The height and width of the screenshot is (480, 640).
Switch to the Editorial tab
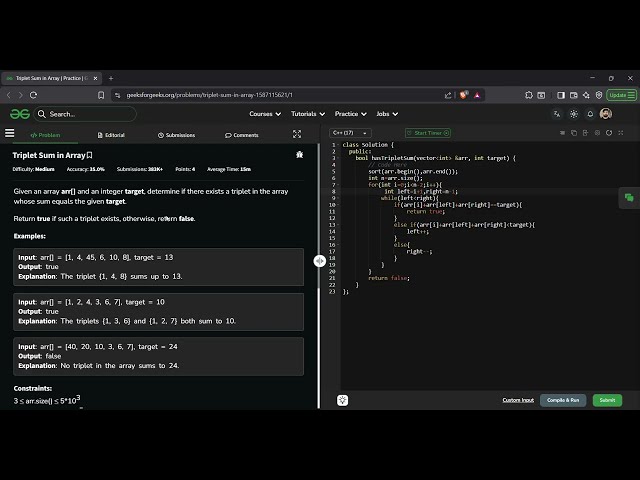111,135
